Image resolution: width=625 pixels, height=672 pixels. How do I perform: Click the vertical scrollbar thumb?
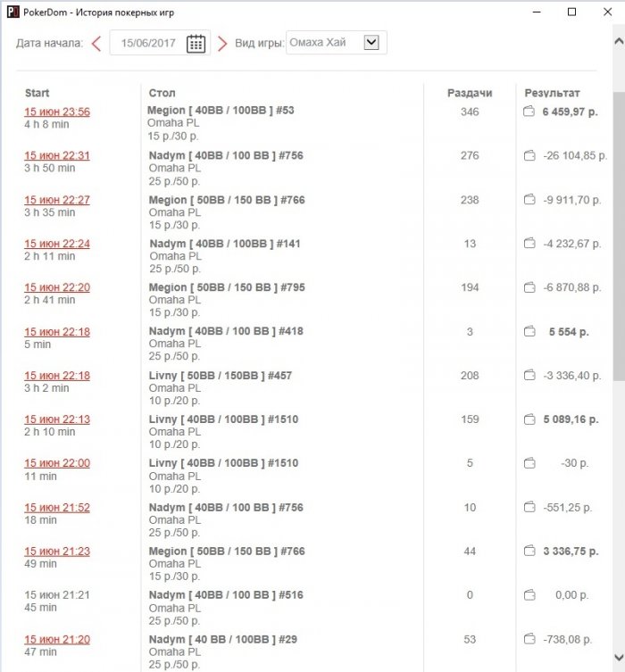(619, 236)
